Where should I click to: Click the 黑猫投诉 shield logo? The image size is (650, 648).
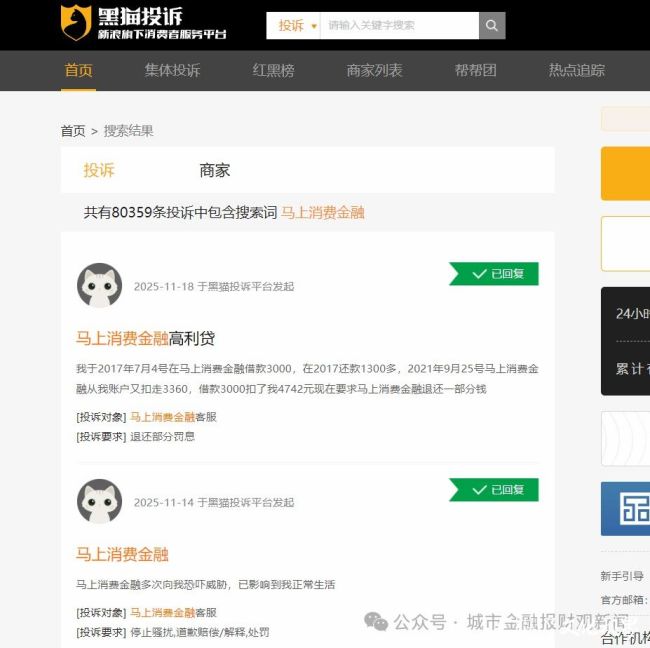[76, 22]
